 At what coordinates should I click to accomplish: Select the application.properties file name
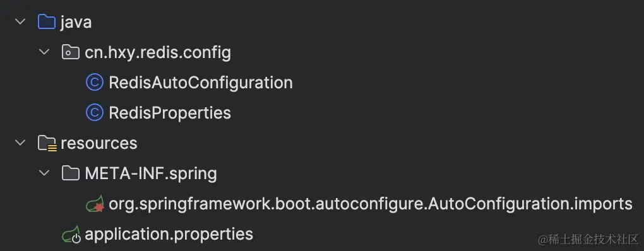pyautogui.click(x=169, y=234)
